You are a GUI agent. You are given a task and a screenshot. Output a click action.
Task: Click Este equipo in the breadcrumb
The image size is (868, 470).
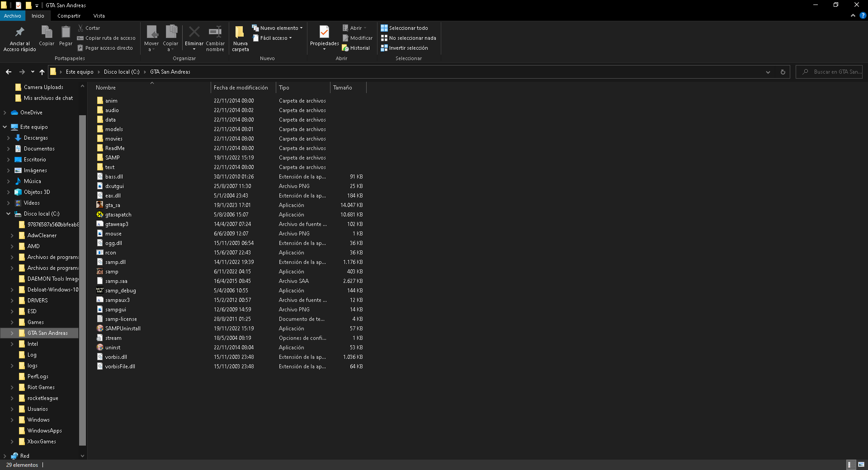(x=80, y=72)
